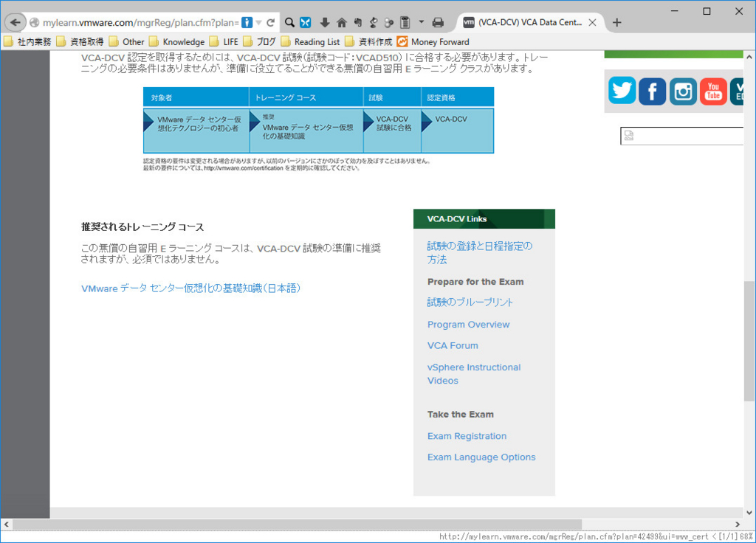Open the LIFE bookmark folder
The height and width of the screenshot is (543, 756).
pos(224,42)
